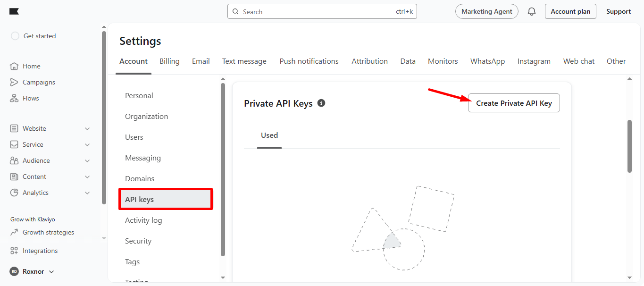Expand the Service section
The height and width of the screenshot is (286, 644).
(x=87, y=144)
